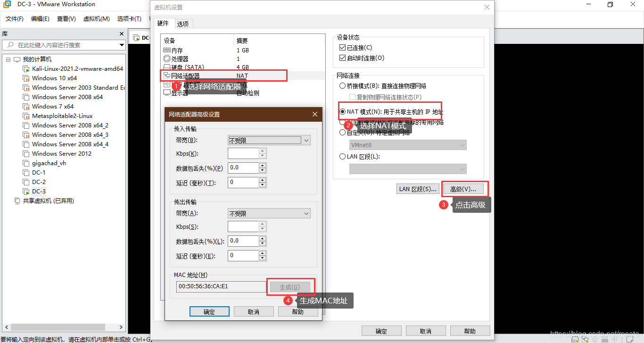Uncheck the 已连接(C) checkbox

[342, 47]
